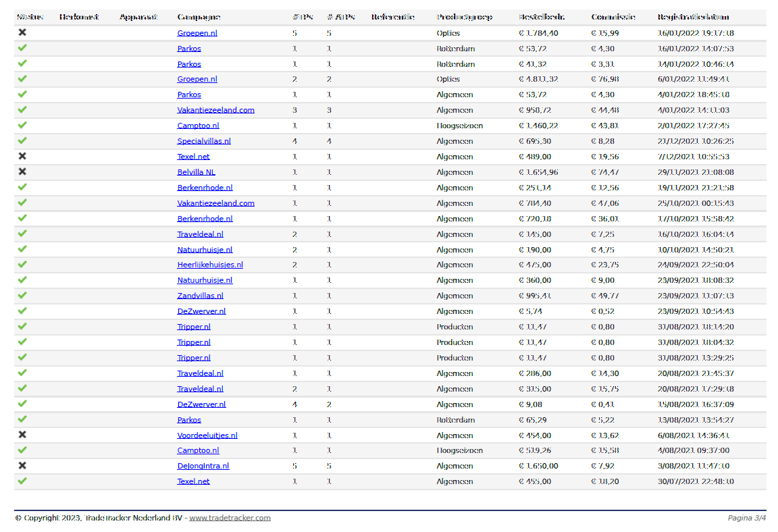Click the rejected cross in the Voordeeluitjes.nl row
This screenshot has height=532, width=778.
(22, 435)
